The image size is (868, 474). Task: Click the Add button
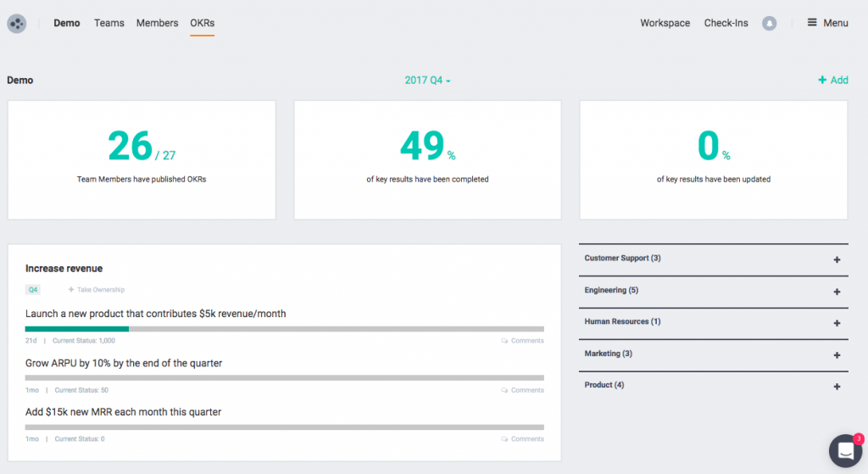pos(833,81)
